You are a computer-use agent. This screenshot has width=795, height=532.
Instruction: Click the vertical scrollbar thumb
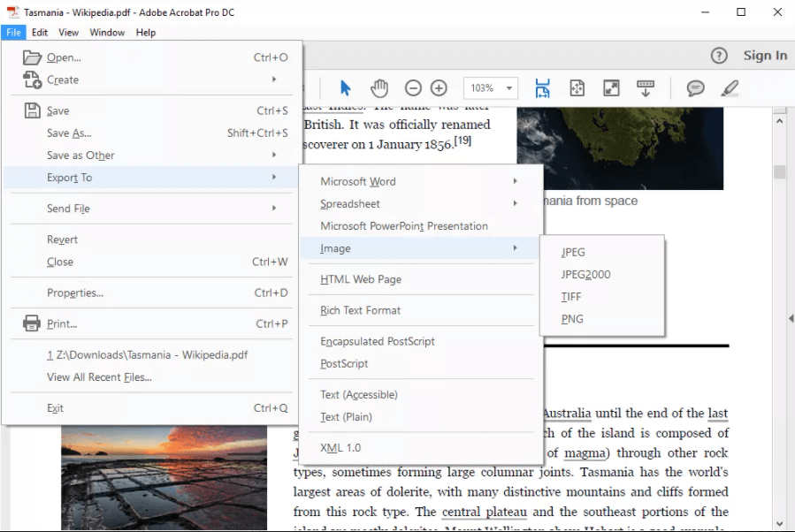[x=780, y=171]
